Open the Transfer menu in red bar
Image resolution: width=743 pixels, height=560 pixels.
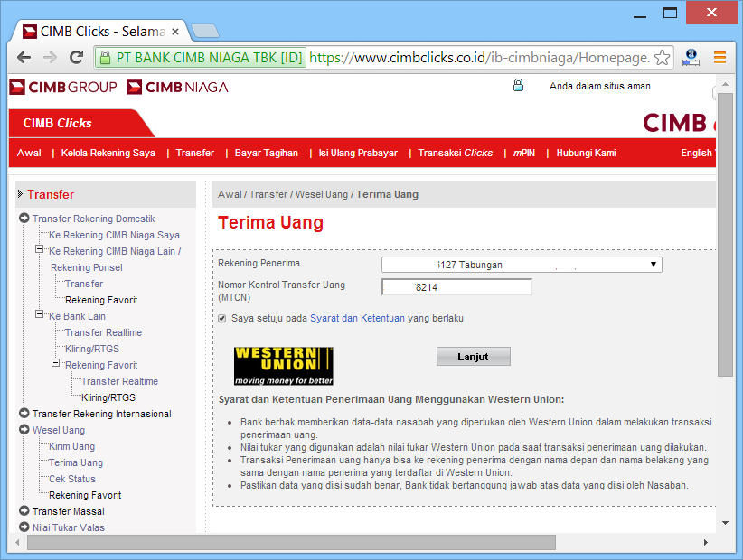click(x=194, y=153)
